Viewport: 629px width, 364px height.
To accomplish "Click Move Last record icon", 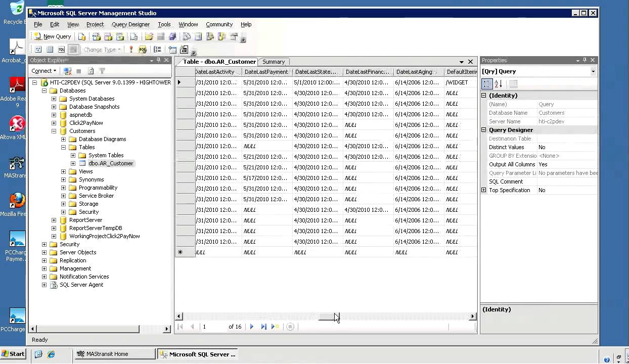I will (263, 327).
